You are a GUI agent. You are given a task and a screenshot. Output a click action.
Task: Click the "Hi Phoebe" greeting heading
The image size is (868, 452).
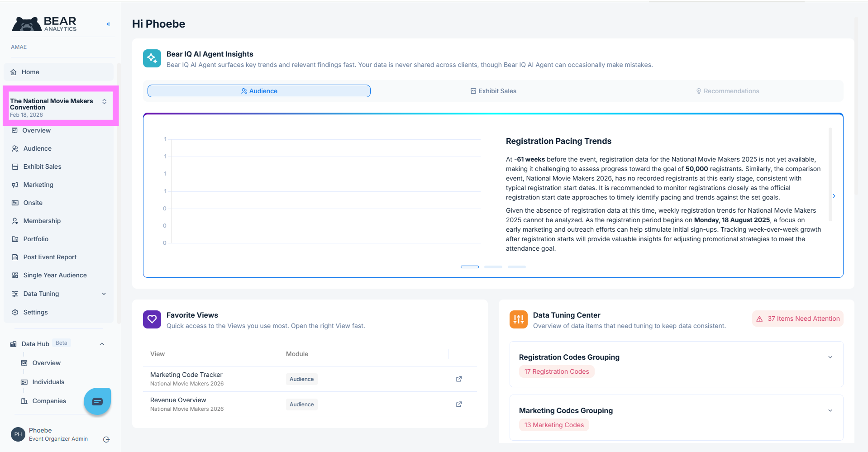[x=159, y=24]
